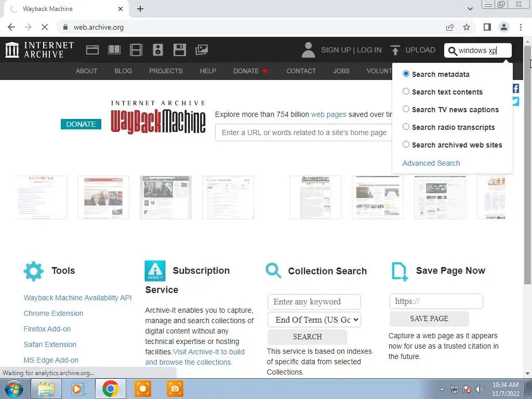Select Search TV news captions option
The image size is (532, 399).
tap(406, 109)
